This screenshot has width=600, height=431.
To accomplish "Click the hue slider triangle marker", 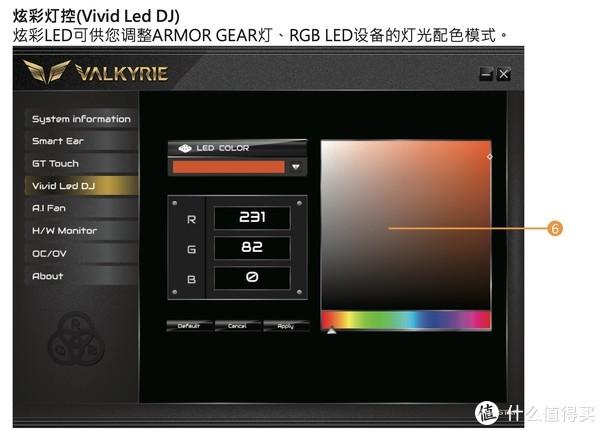I will tap(331, 330).
